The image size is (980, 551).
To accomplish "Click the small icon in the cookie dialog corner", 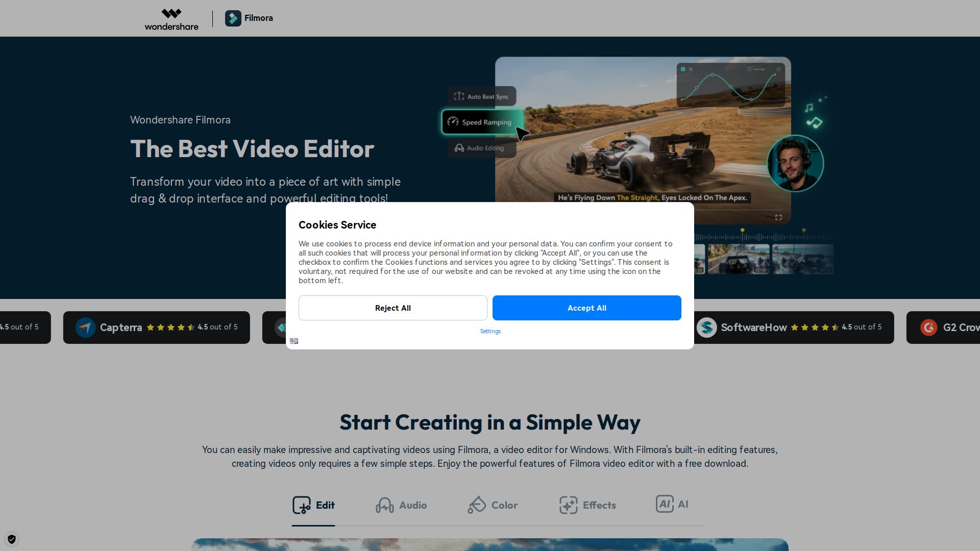I will tap(294, 341).
